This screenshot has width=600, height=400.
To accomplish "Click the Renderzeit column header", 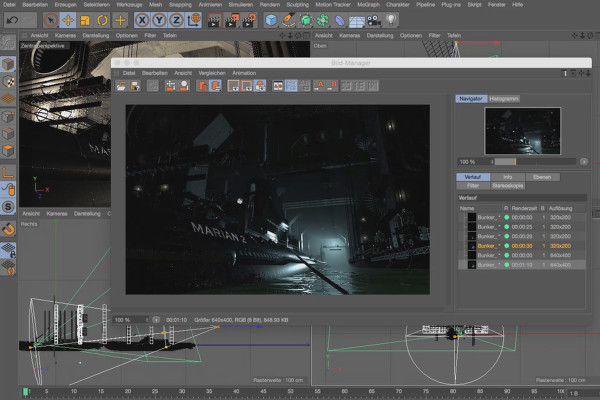I will (x=524, y=208).
